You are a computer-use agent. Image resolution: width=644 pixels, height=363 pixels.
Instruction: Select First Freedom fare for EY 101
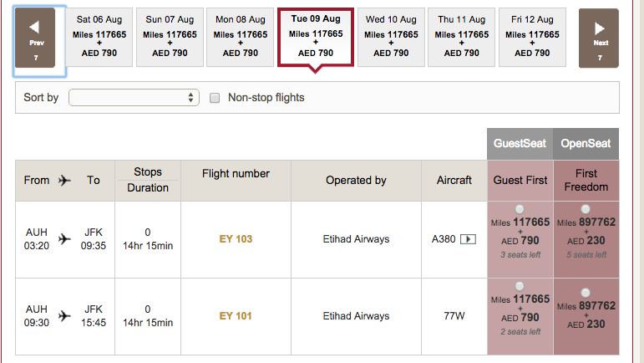click(x=586, y=293)
